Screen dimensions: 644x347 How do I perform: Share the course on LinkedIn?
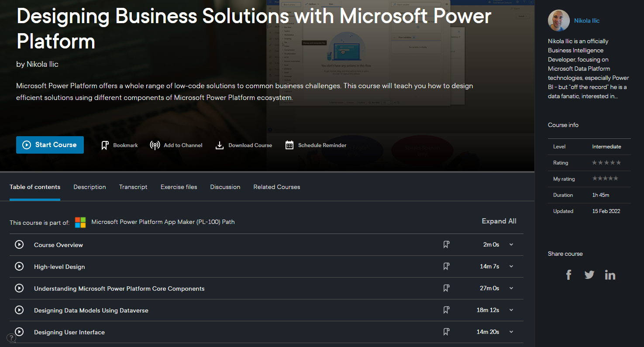click(x=610, y=275)
